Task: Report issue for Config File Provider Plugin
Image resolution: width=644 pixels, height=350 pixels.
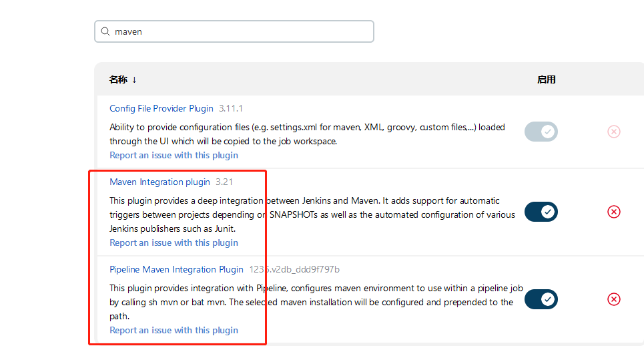Action: (174, 156)
